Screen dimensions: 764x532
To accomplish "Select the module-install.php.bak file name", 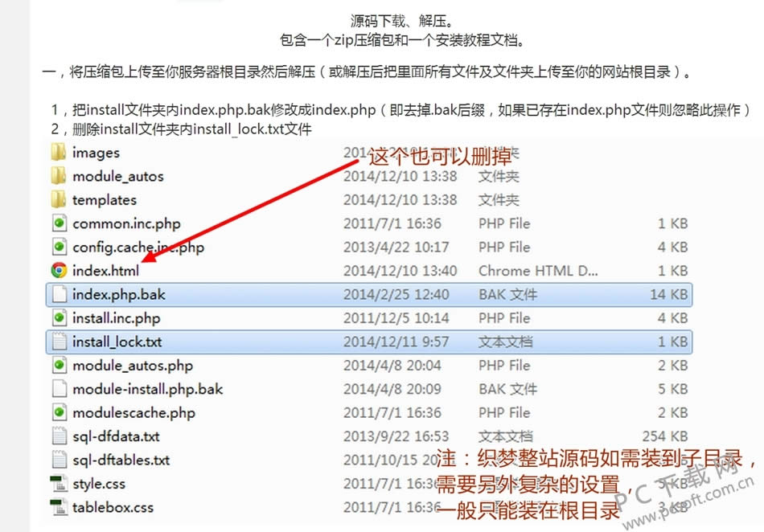I will point(147,389).
